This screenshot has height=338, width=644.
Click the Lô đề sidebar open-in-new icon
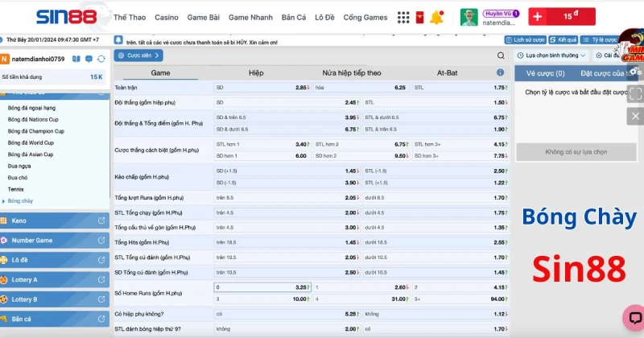coord(101,260)
